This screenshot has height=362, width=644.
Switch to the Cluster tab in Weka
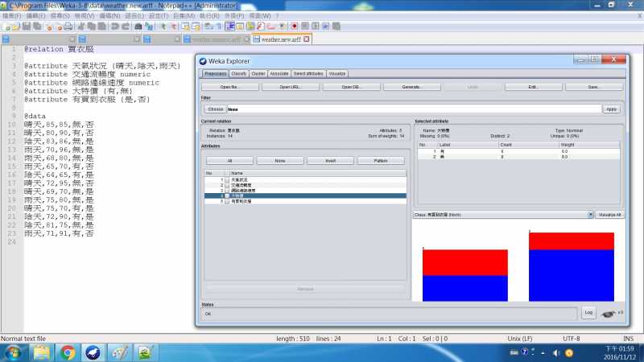(x=258, y=74)
